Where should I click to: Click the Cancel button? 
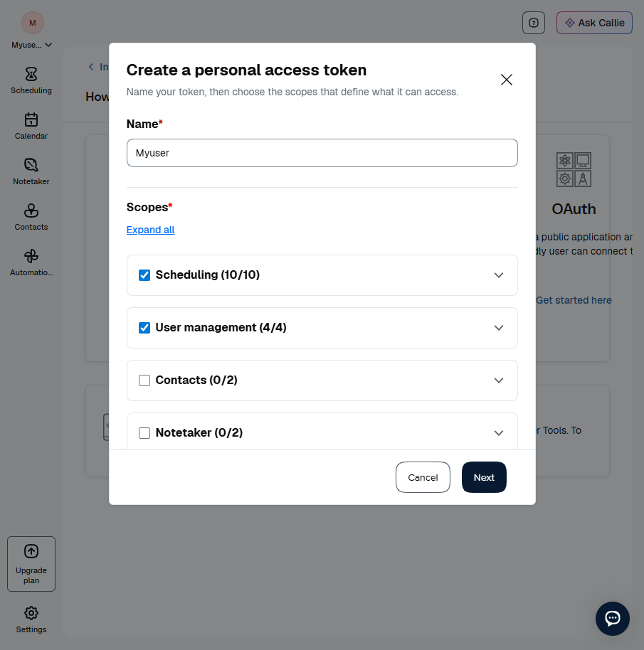[x=423, y=477]
